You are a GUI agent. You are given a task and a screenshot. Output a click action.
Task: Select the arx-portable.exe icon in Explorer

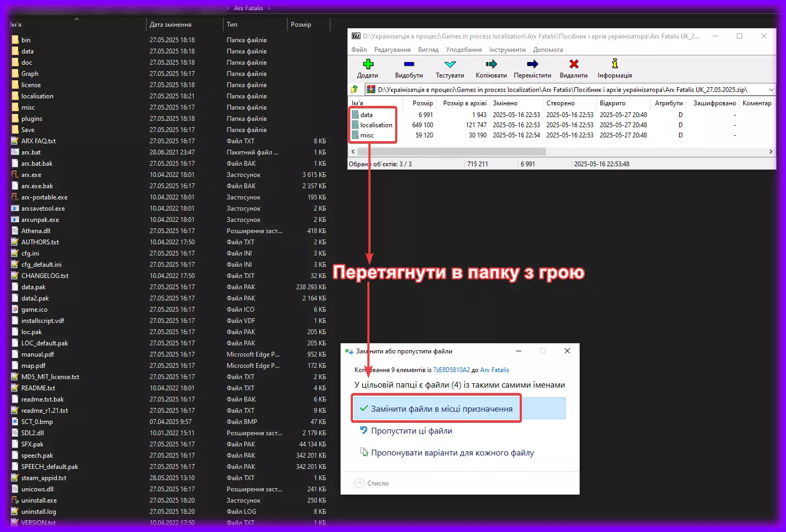[x=15, y=197]
